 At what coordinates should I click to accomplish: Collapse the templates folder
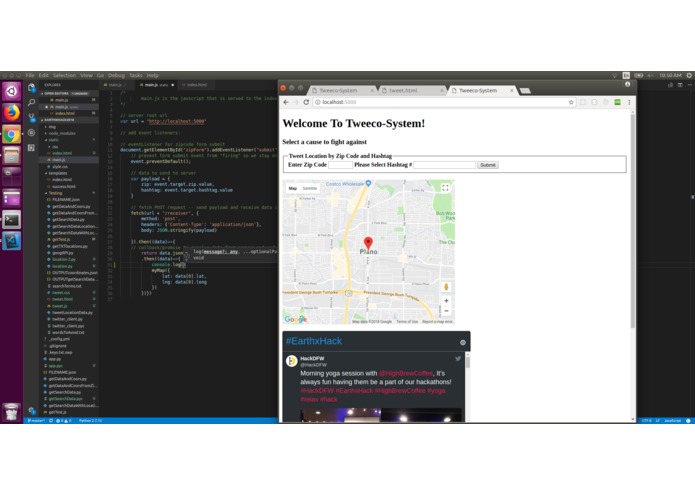pos(56,173)
